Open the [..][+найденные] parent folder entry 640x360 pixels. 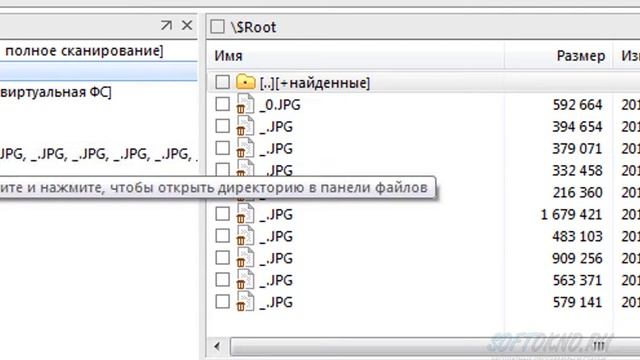tap(315, 83)
